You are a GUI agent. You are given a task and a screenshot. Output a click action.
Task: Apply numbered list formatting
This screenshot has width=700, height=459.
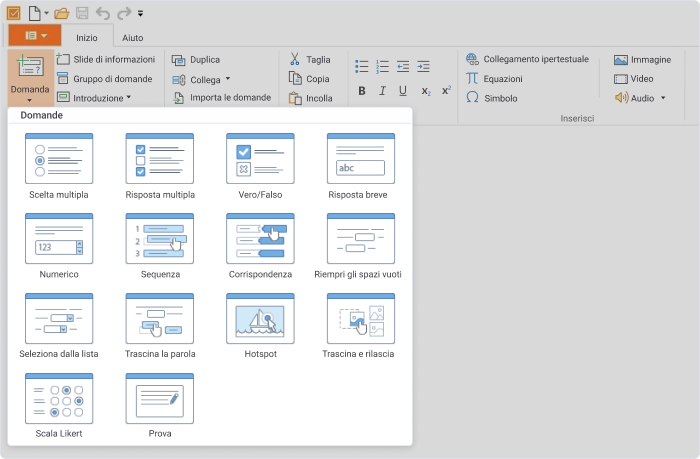[x=382, y=67]
